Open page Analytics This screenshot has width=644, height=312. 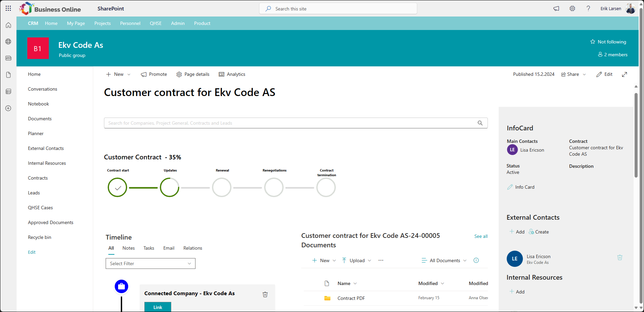pyautogui.click(x=232, y=74)
